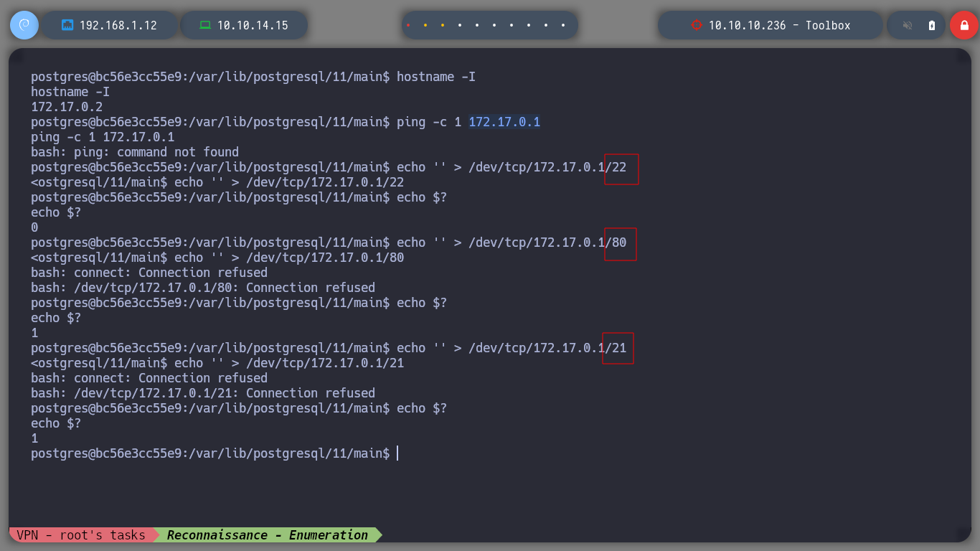Click the battery status icon
980x551 pixels.
(x=932, y=25)
